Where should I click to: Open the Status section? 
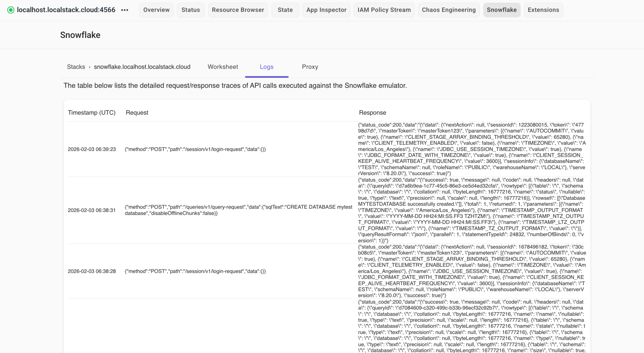(x=190, y=10)
